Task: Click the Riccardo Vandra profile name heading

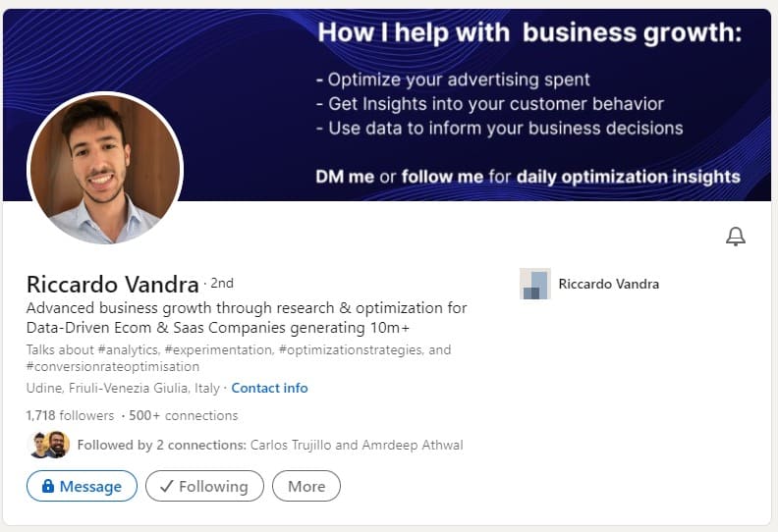Action: [112, 285]
